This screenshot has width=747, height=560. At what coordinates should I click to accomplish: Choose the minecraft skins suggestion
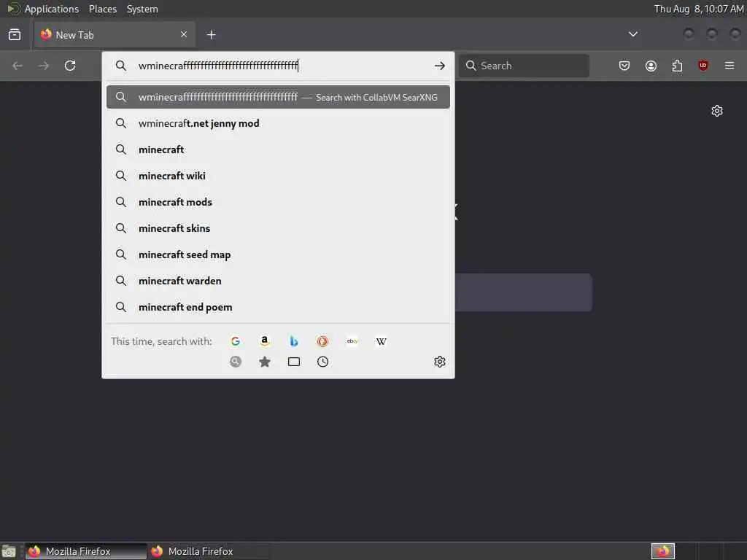[278, 228]
